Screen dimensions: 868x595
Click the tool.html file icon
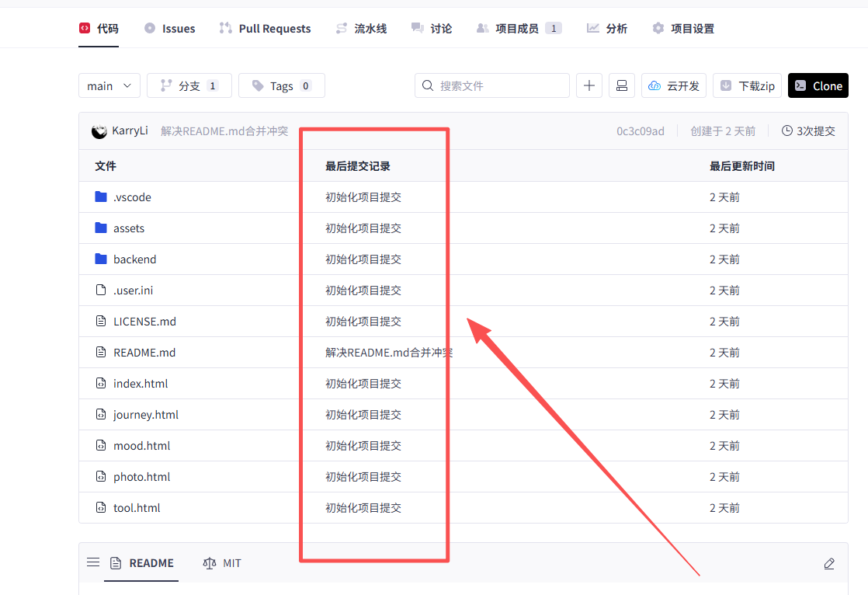point(101,507)
